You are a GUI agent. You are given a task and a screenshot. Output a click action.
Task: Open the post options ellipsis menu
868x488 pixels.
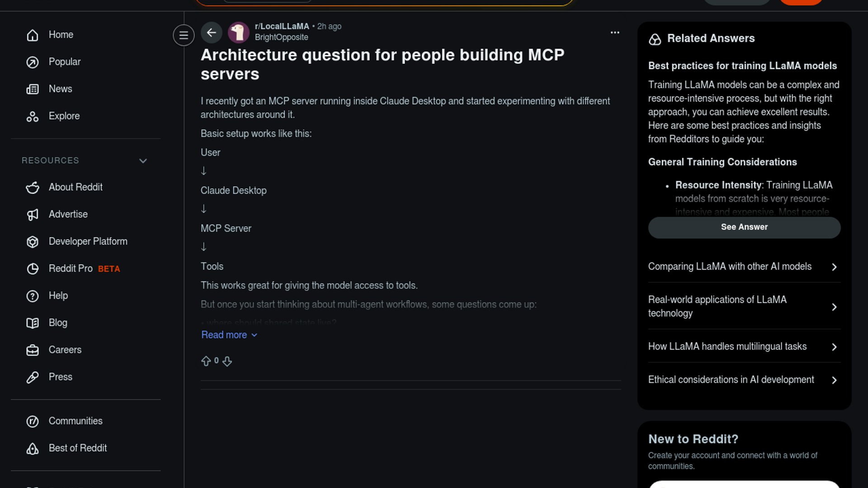pos(615,33)
